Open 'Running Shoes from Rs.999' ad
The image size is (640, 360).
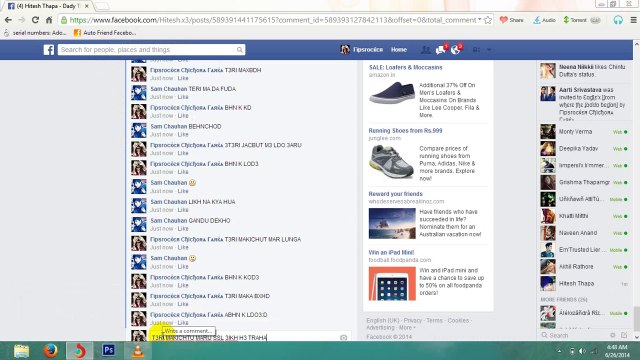click(x=405, y=131)
